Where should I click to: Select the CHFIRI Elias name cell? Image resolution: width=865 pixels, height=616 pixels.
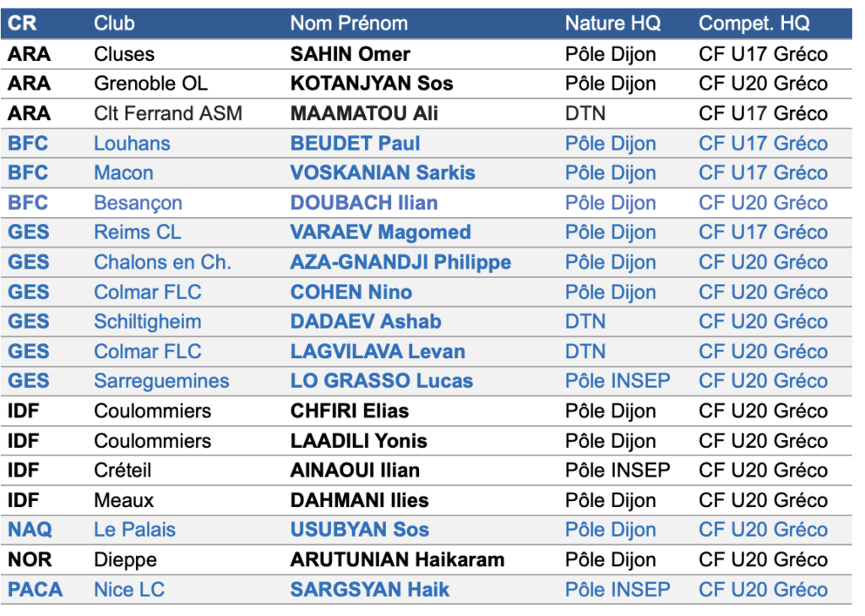pyautogui.click(x=350, y=412)
